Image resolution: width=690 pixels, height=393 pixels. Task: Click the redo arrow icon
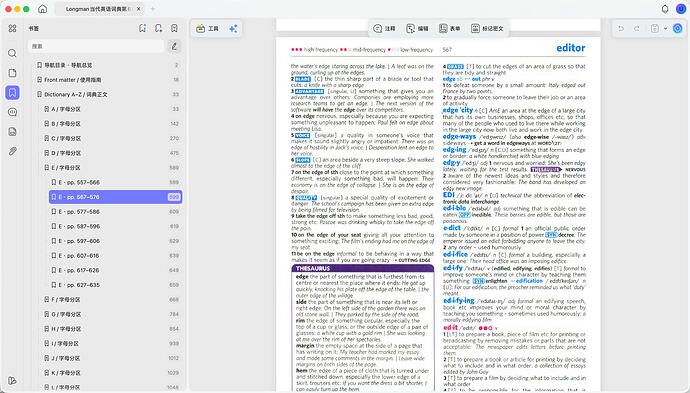637,29
